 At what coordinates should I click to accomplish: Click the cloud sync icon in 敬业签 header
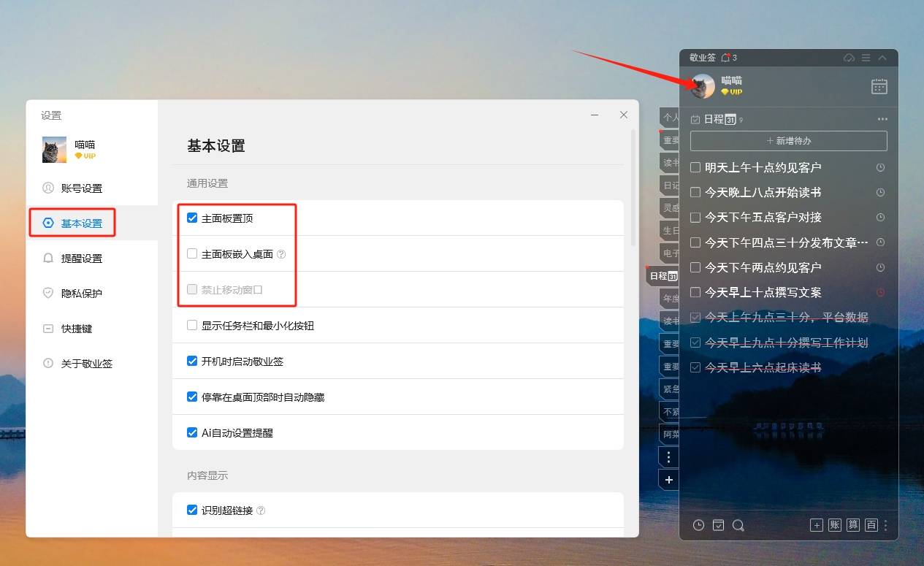pyautogui.click(x=849, y=58)
